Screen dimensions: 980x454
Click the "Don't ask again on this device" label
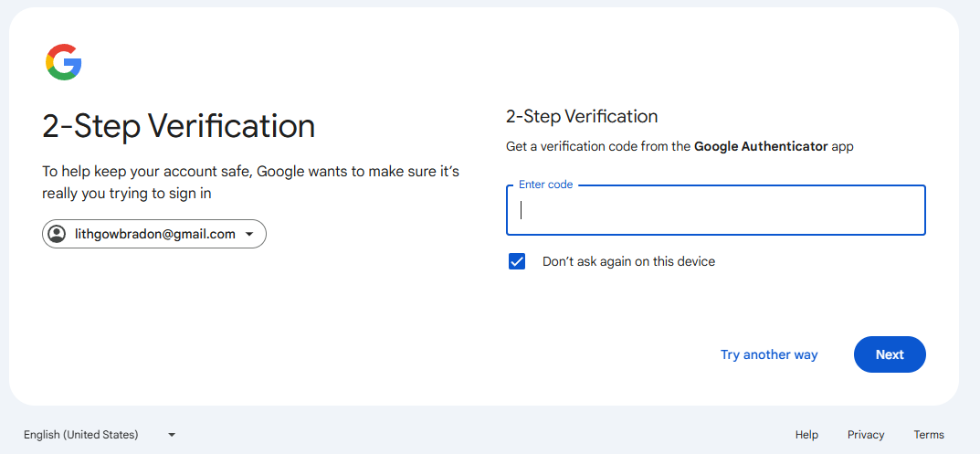coord(628,262)
